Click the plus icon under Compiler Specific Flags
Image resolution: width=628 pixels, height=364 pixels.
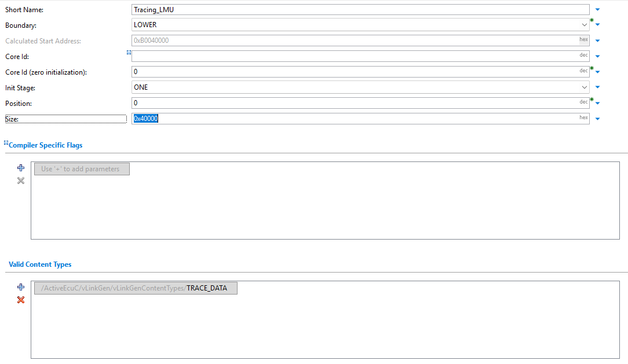pos(21,168)
